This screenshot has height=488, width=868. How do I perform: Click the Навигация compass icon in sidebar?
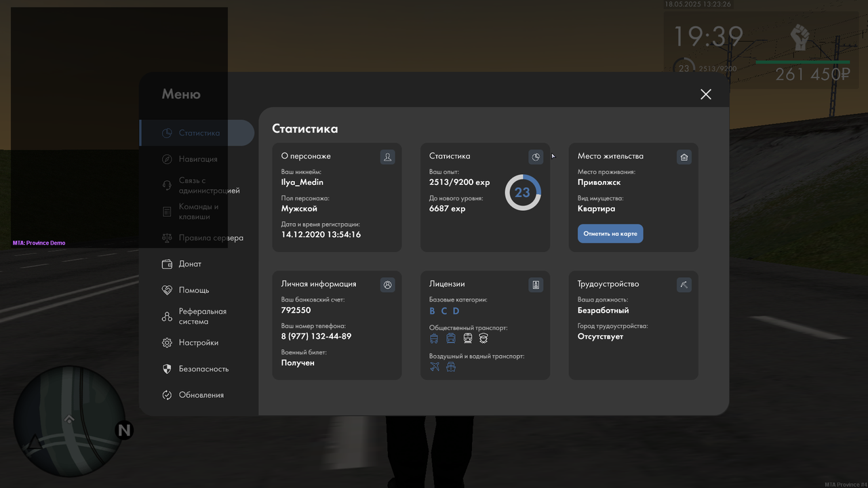point(167,159)
